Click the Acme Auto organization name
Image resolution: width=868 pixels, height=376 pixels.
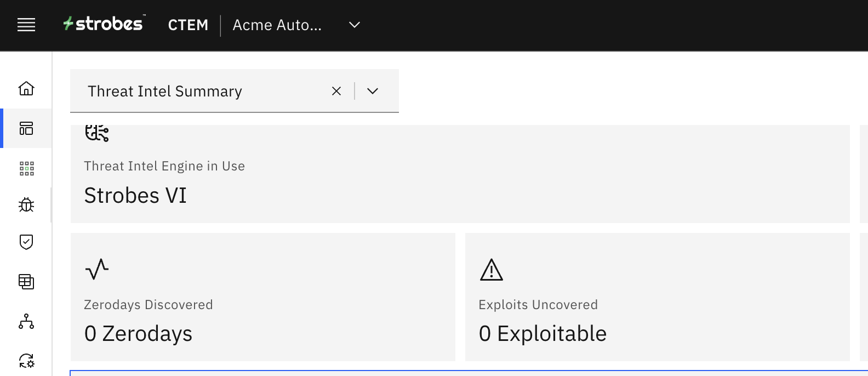click(x=277, y=25)
